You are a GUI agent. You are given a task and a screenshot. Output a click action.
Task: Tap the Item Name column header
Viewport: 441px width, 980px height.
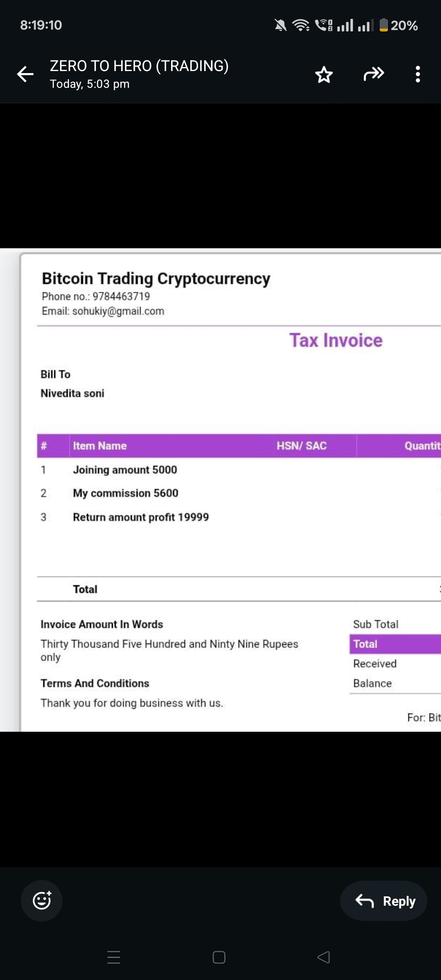tap(100, 445)
